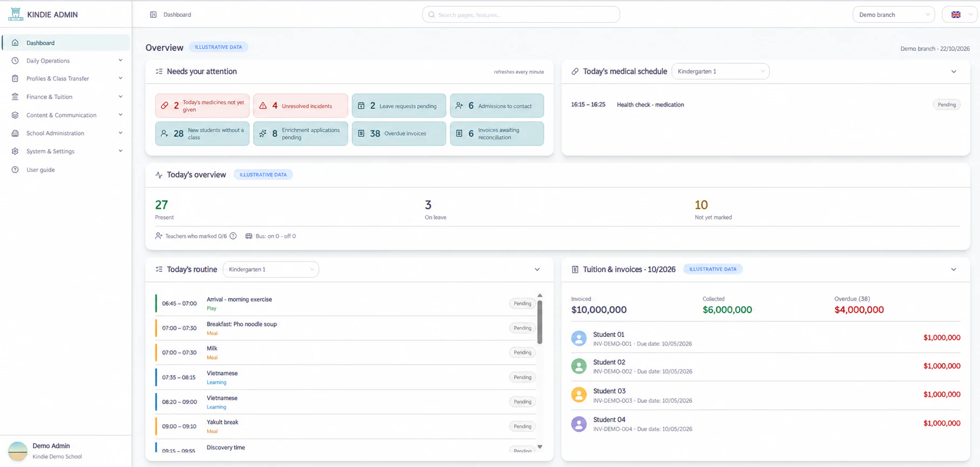Open the Demo branch dropdown
The width and height of the screenshot is (980, 467).
894,15
